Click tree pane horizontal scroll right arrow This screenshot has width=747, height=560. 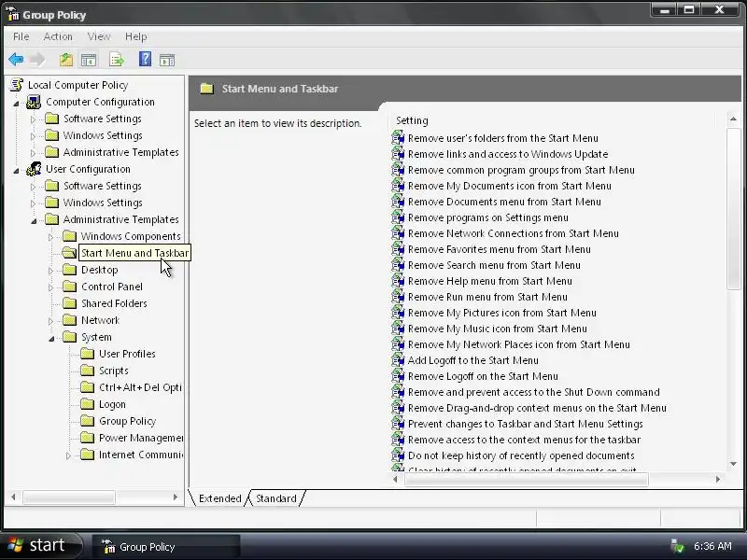[176, 497]
